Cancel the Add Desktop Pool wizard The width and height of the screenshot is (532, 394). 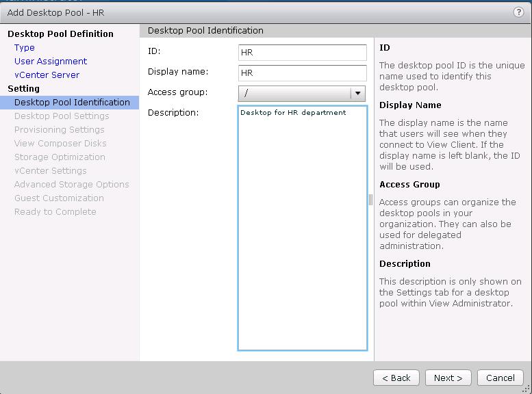500,378
